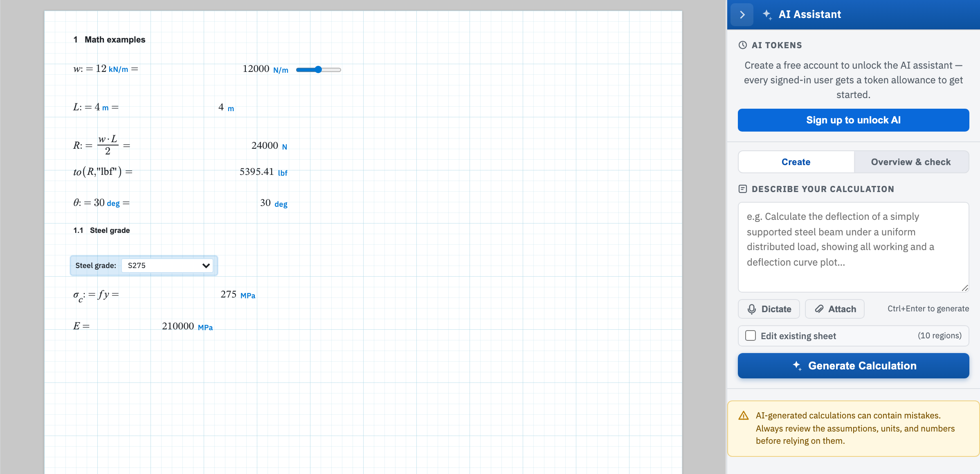The height and width of the screenshot is (474, 980).
Task: Click the R := w·L/2 formula
Action: click(x=101, y=145)
